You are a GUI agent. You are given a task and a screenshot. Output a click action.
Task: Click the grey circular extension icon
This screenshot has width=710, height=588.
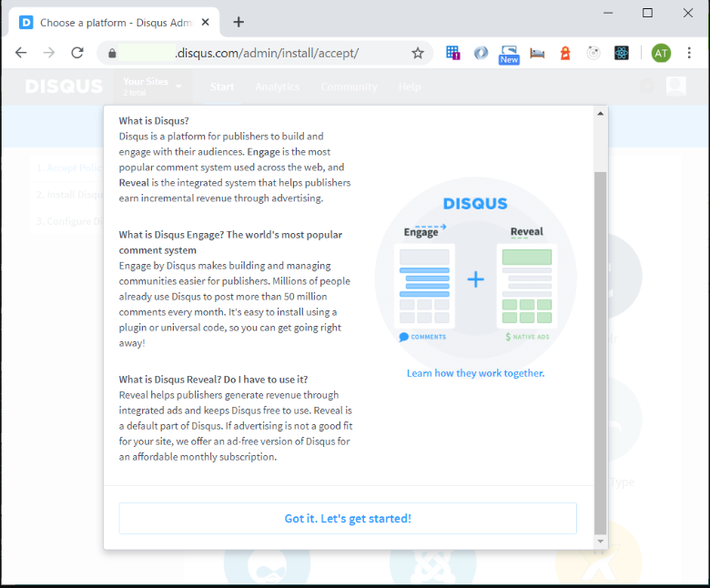[x=593, y=53]
